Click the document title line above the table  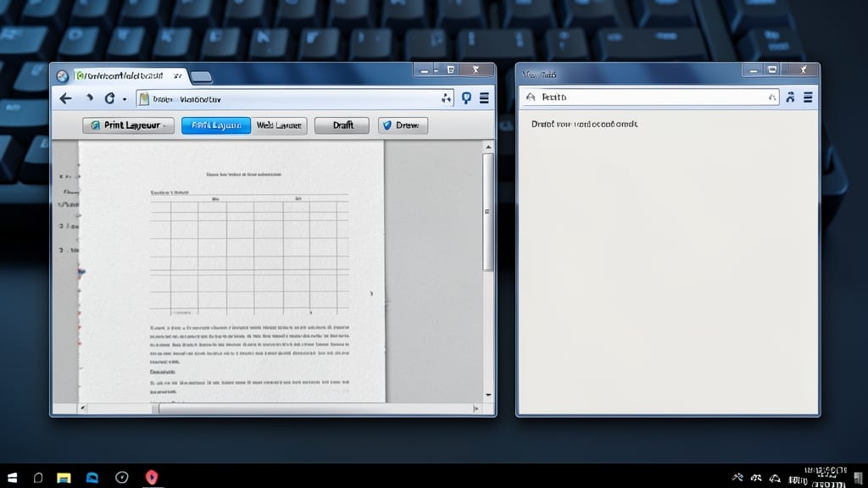tap(243, 175)
